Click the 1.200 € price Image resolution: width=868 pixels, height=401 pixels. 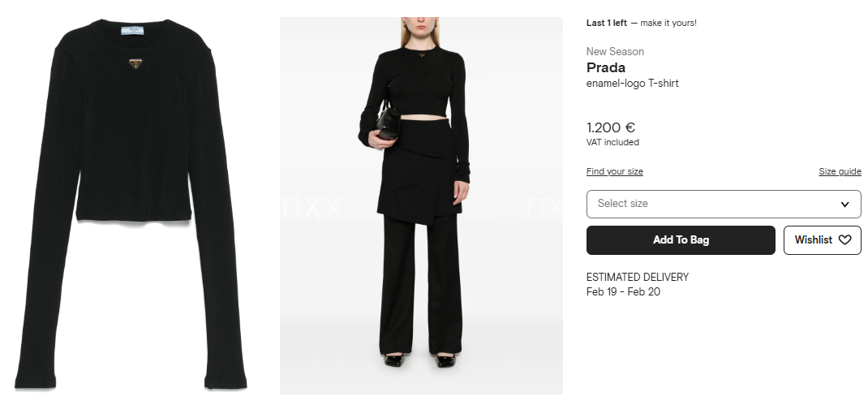tap(611, 128)
